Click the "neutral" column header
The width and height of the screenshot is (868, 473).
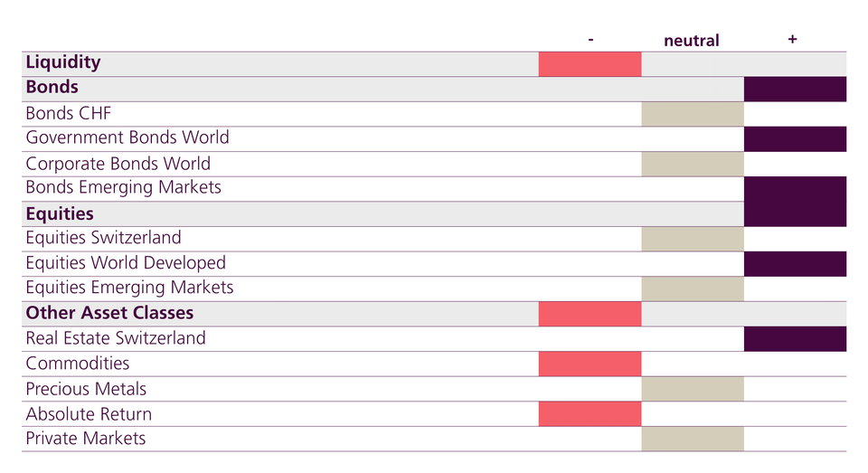[x=692, y=41]
